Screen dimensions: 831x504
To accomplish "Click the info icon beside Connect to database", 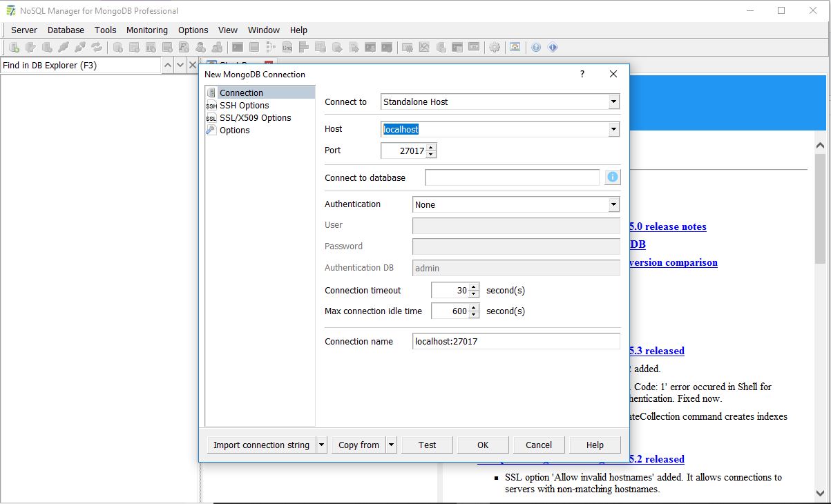I will click(612, 177).
